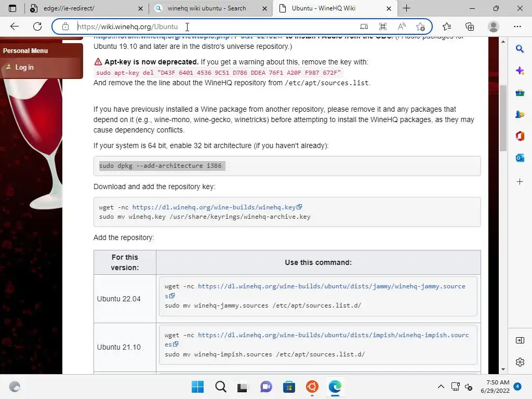
Task: Add a site to the sidebar
Action: click(x=520, y=182)
